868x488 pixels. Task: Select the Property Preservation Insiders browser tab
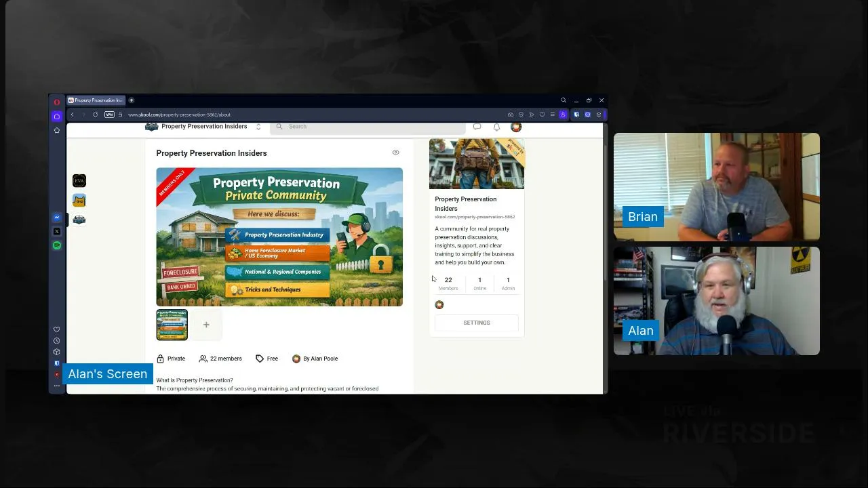(x=96, y=100)
